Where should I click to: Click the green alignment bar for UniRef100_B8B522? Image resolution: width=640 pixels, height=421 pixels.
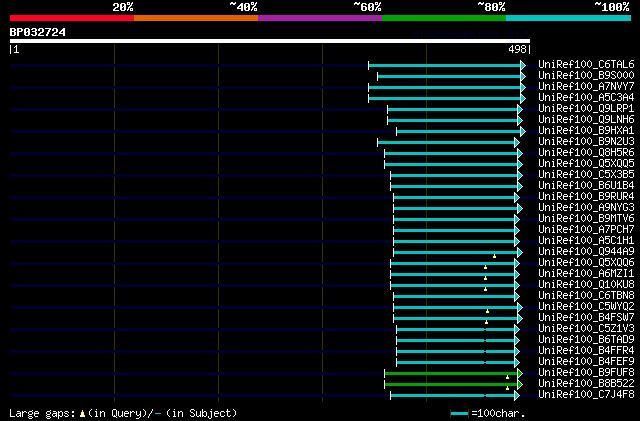451,385
